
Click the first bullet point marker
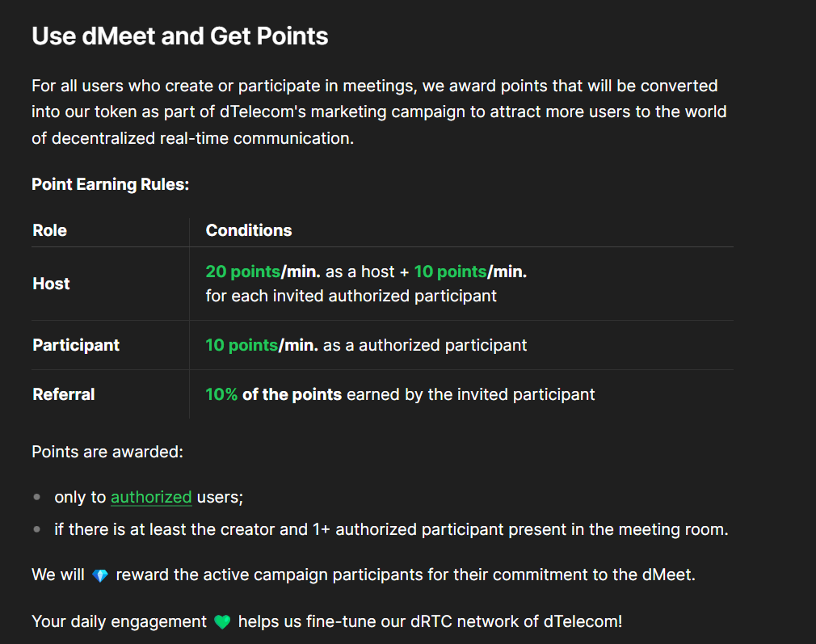pyautogui.click(x=37, y=497)
